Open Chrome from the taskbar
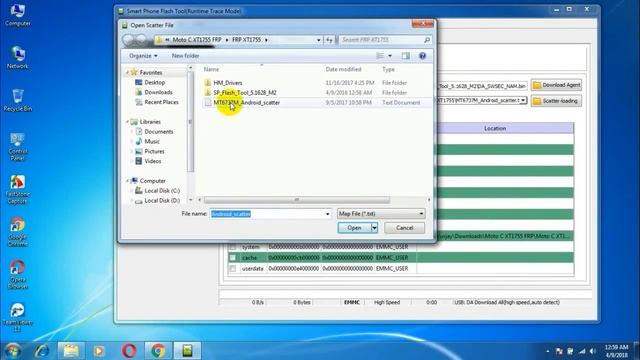The width and height of the screenshot is (640, 360). (158, 351)
